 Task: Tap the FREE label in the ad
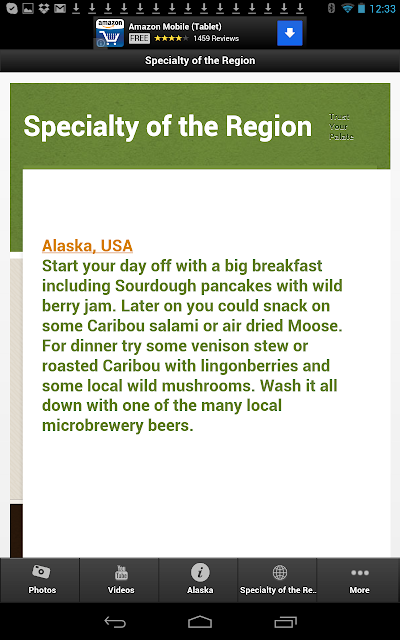click(x=139, y=38)
